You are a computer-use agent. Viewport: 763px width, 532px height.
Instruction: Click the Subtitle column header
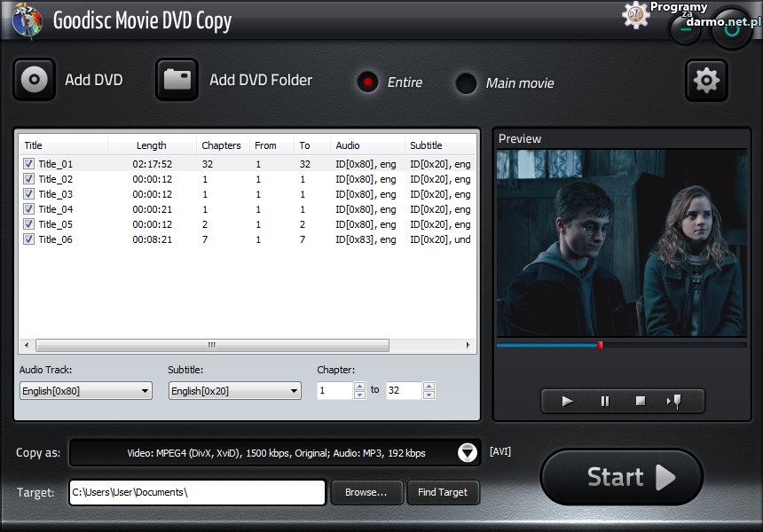click(x=440, y=145)
